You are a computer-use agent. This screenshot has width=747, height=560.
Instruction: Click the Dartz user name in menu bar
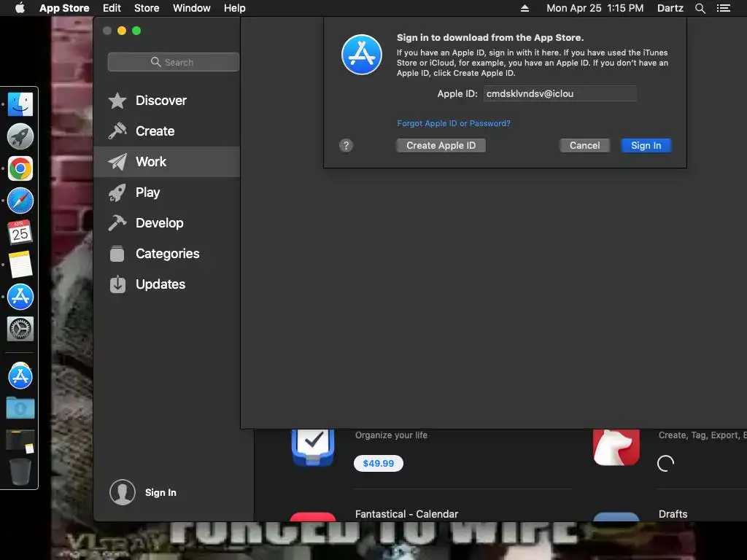[x=670, y=8]
